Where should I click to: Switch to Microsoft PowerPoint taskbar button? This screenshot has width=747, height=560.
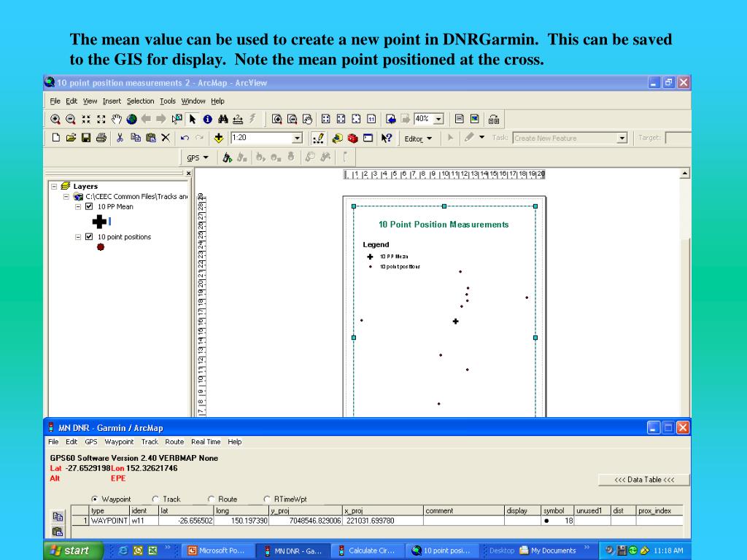(x=217, y=551)
